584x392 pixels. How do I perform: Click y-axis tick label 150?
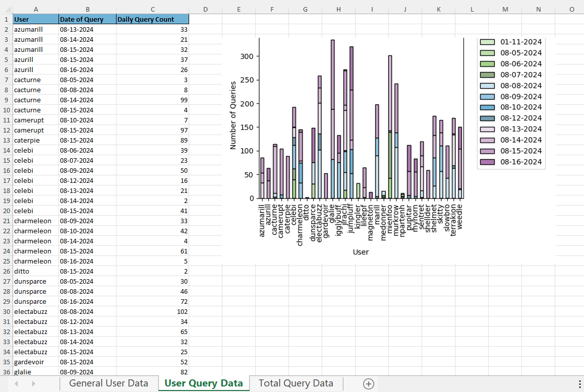(x=247, y=127)
